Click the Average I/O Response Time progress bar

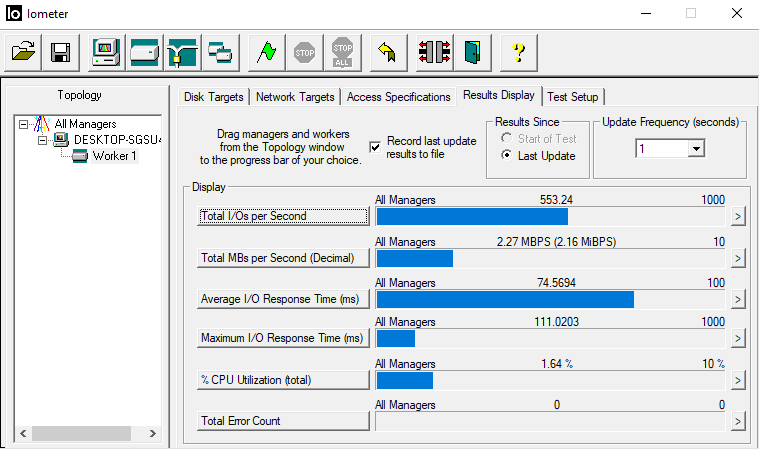coord(550,299)
